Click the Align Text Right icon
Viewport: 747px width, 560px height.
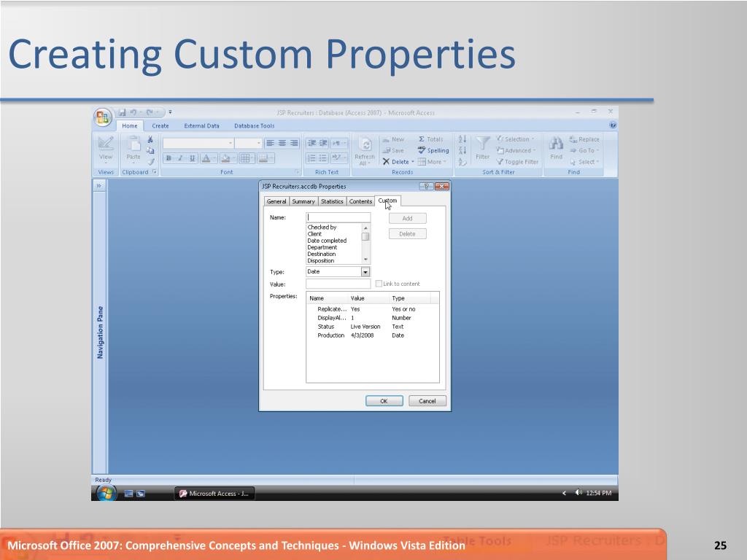tap(294, 143)
